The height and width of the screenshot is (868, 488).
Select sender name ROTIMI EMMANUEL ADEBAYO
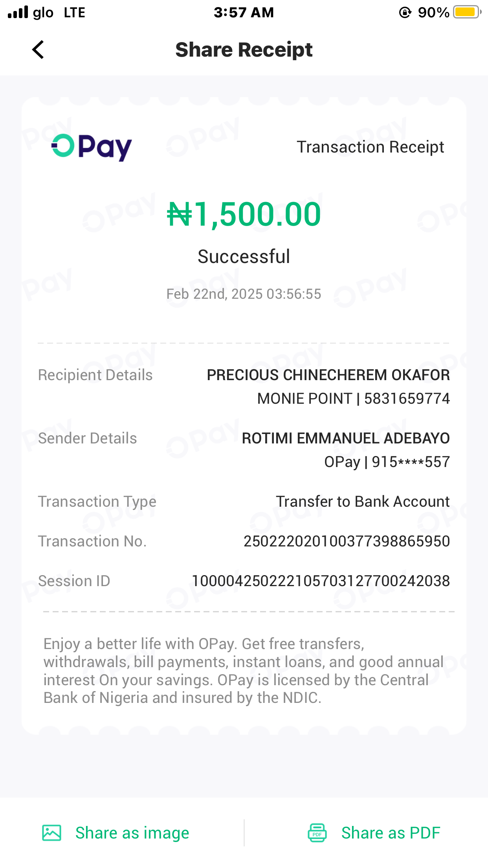345,438
